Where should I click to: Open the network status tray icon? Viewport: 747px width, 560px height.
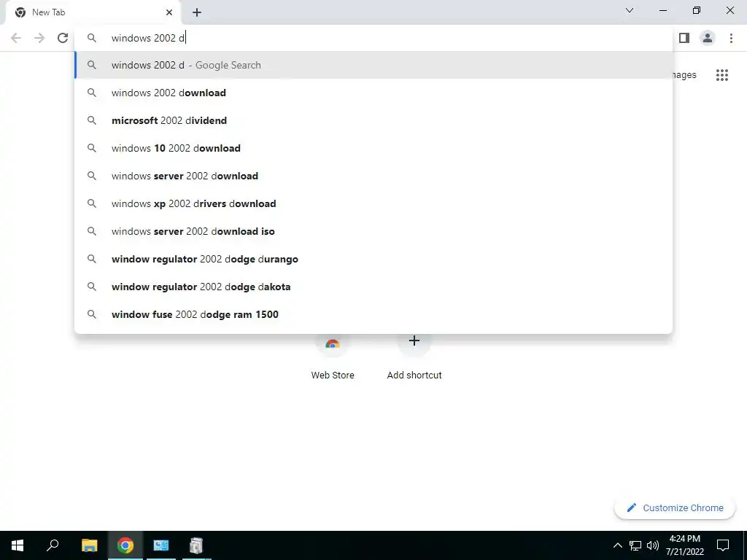click(x=635, y=545)
